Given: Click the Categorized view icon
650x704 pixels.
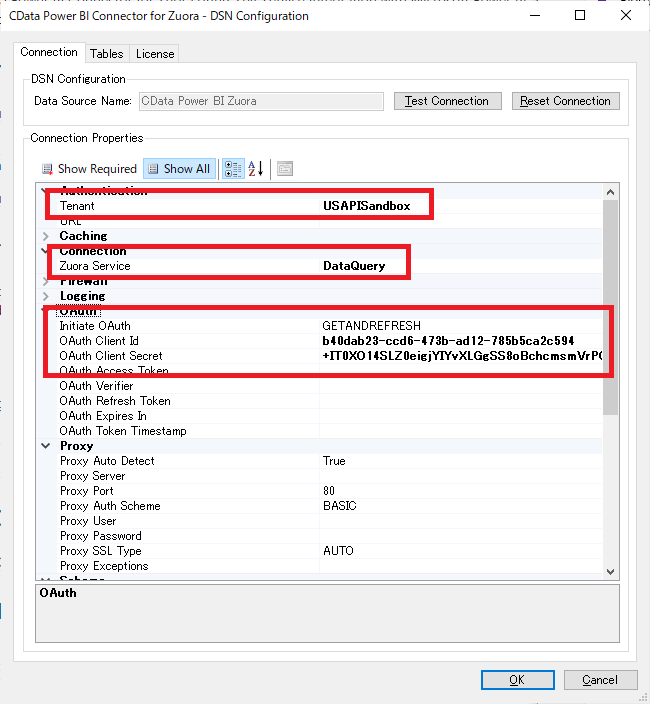Looking at the screenshot, I should click(x=233, y=169).
